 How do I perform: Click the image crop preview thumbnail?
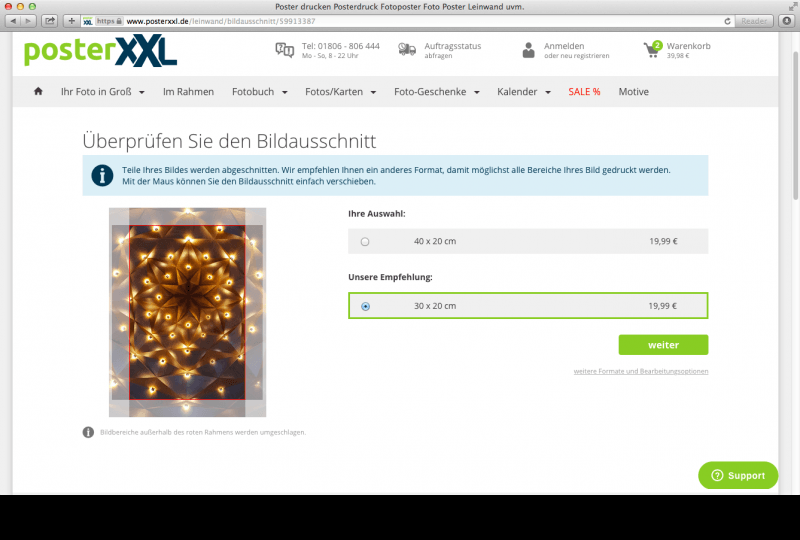pyautogui.click(x=187, y=312)
